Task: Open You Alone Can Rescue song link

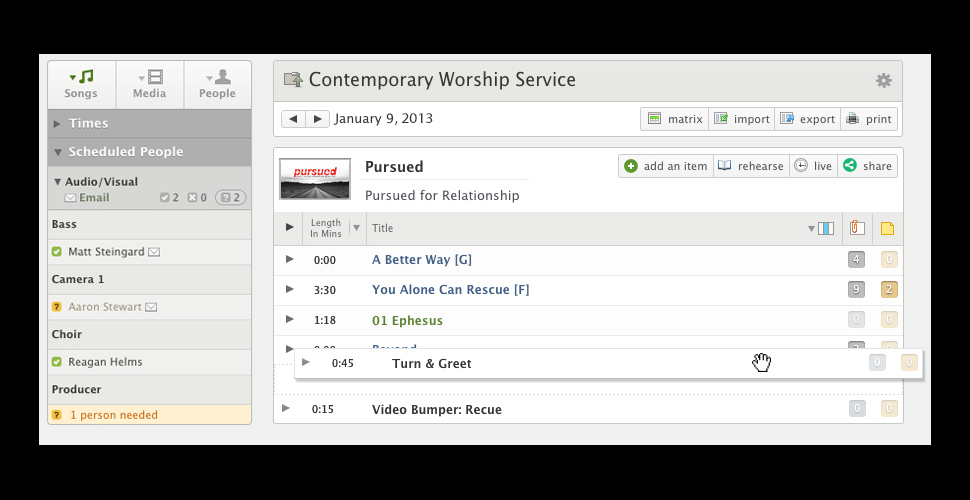Action: [x=450, y=290]
